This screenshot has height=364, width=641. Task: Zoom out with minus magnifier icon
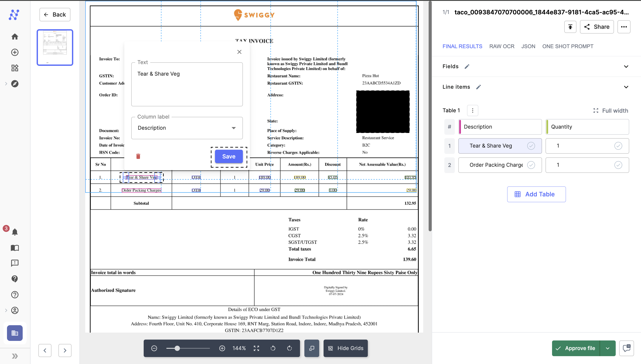point(154,348)
